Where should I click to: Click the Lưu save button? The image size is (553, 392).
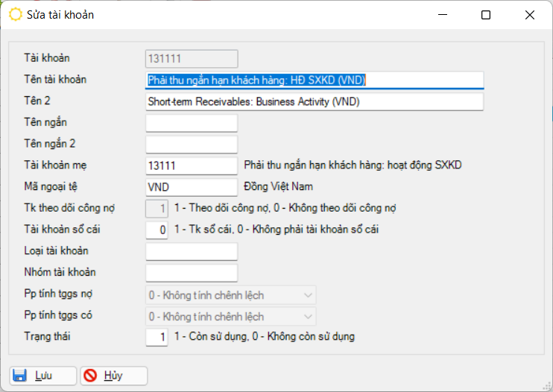(42, 375)
